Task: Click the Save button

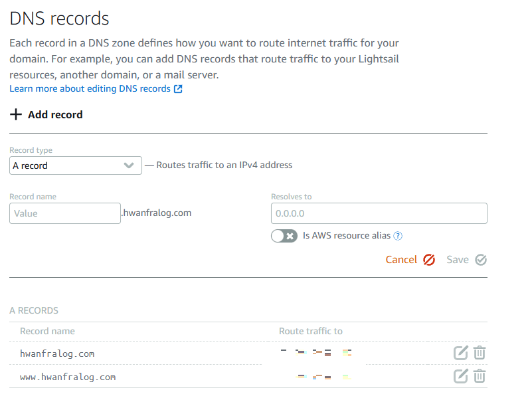Action: point(458,259)
